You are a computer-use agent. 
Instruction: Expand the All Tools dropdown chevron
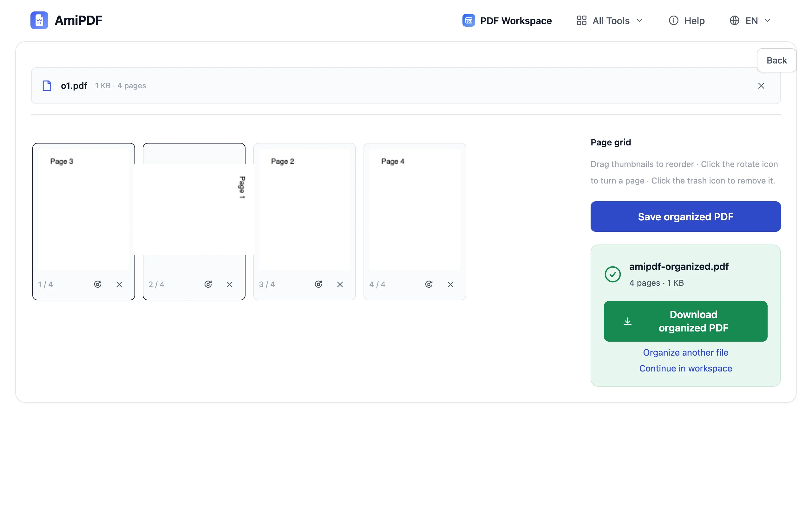pyautogui.click(x=639, y=21)
